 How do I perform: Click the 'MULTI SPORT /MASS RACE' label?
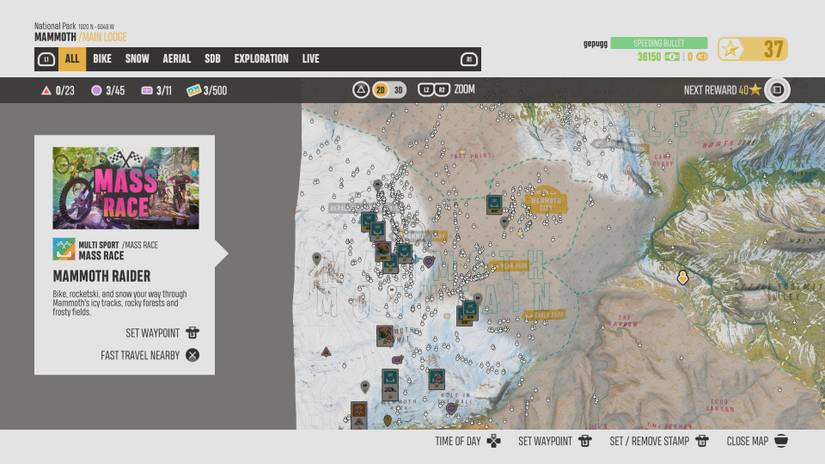[118, 245]
